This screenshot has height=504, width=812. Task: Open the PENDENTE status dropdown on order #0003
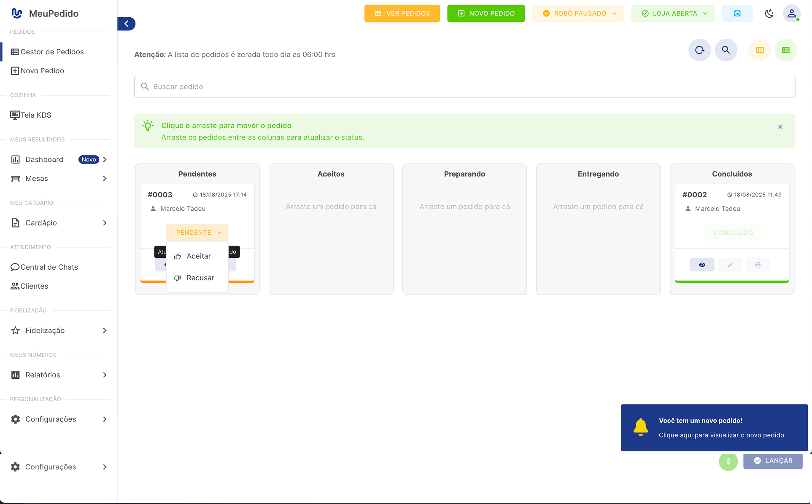[197, 232]
